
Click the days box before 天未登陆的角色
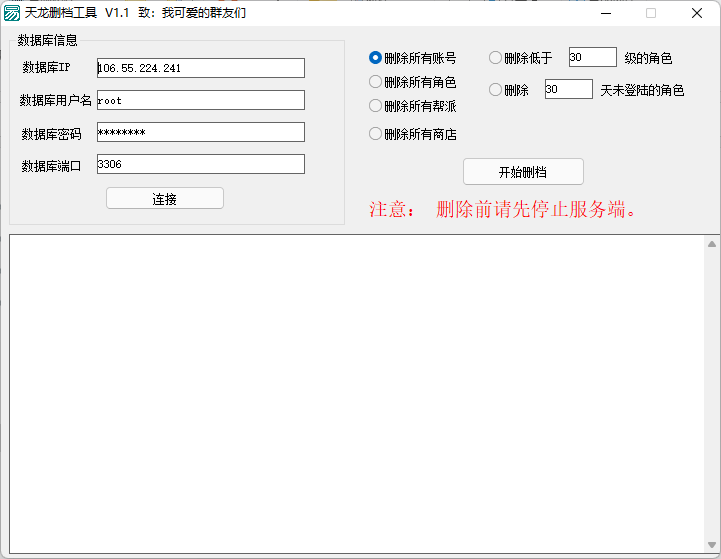568,90
